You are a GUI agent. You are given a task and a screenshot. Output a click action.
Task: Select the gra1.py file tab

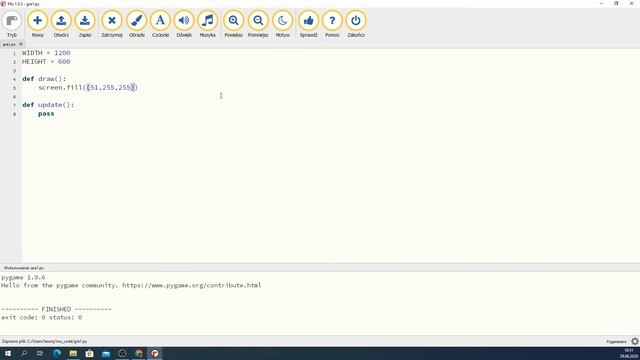tap(9, 44)
